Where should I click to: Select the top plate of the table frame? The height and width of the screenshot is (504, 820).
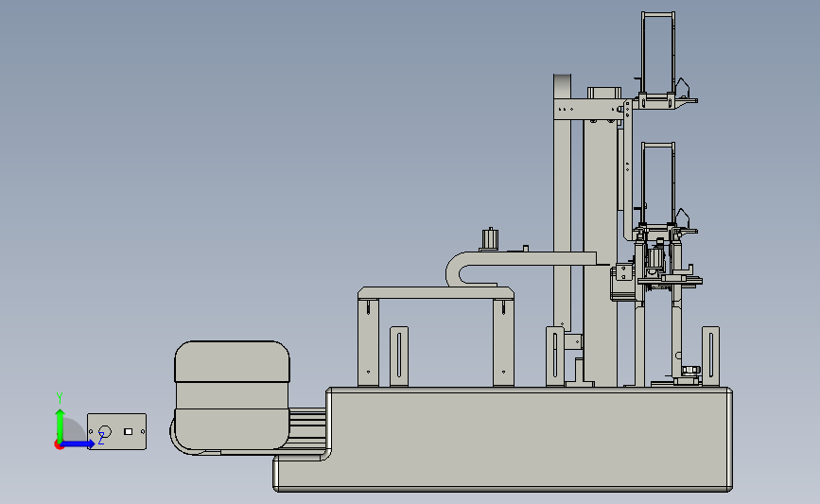[x=436, y=293]
